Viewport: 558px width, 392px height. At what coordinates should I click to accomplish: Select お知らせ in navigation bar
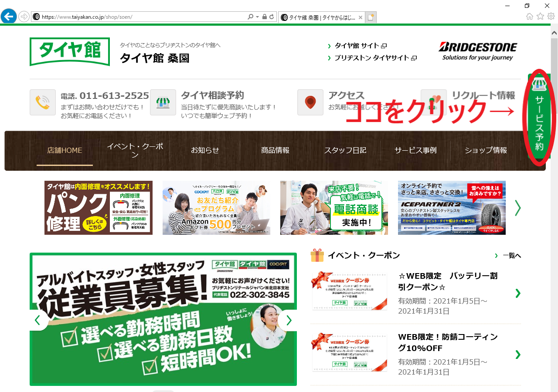pyautogui.click(x=205, y=150)
